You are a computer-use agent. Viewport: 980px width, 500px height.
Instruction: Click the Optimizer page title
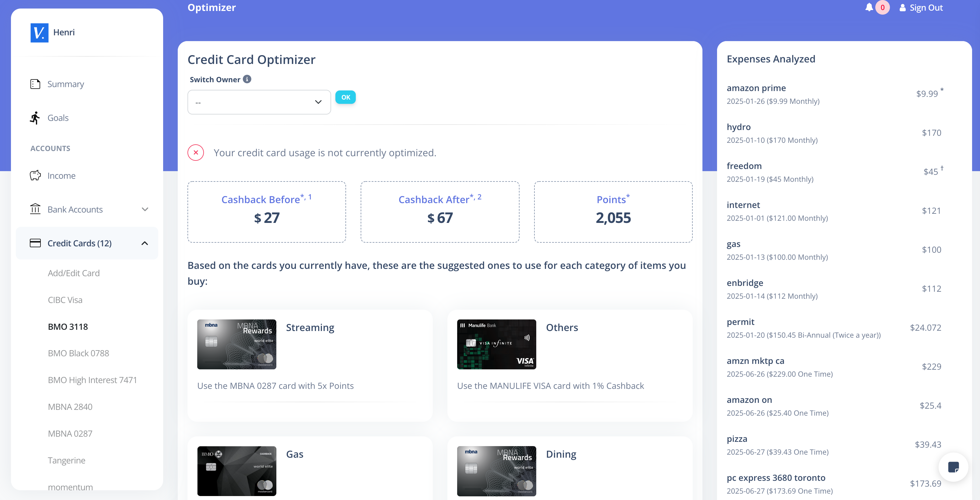(x=212, y=8)
